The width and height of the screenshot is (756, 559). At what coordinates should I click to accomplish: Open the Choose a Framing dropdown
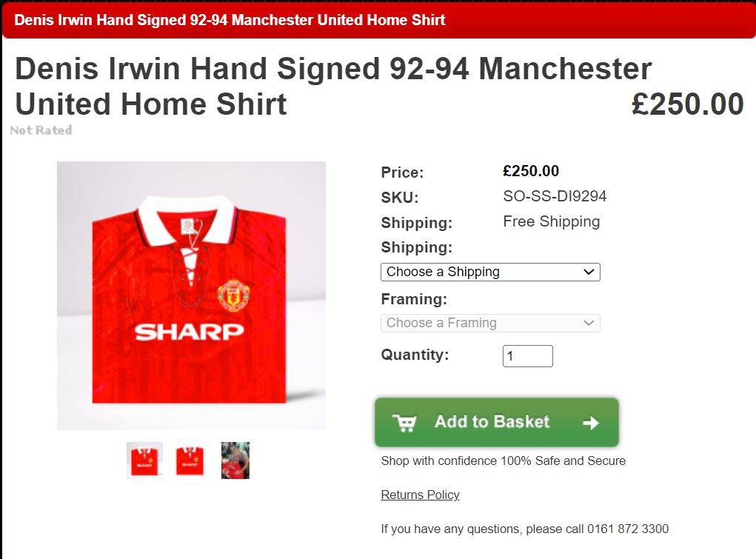[x=490, y=323]
